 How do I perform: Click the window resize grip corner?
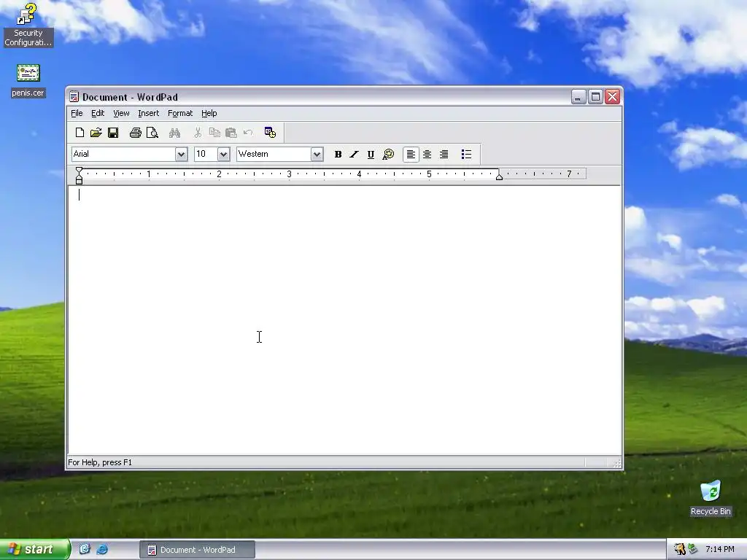(616, 463)
